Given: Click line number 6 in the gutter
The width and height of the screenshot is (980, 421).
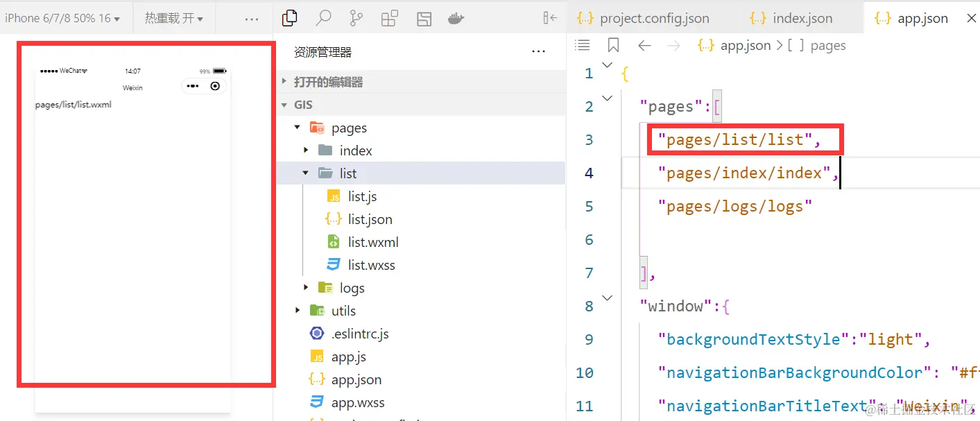Looking at the screenshot, I should coord(589,240).
